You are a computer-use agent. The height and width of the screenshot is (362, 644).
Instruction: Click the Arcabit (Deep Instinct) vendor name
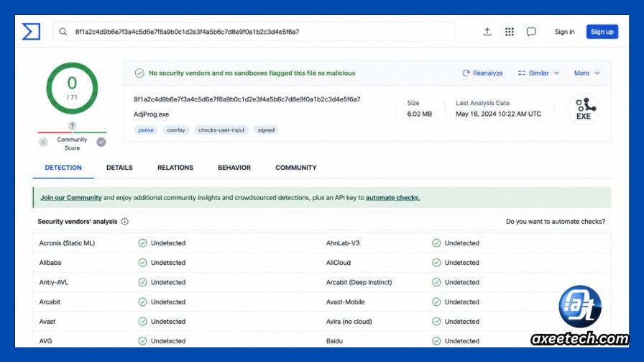point(359,282)
